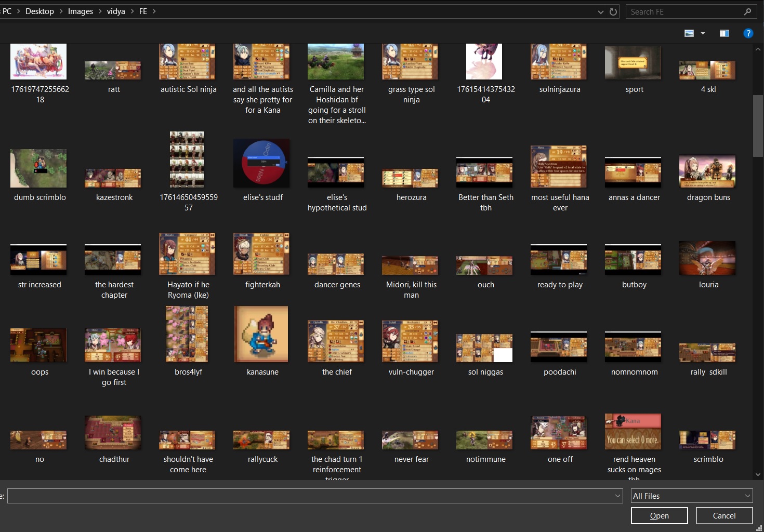Go to PC in the breadcrumb
Screen dimensions: 764x532
pyautogui.click(x=7, y=11)
